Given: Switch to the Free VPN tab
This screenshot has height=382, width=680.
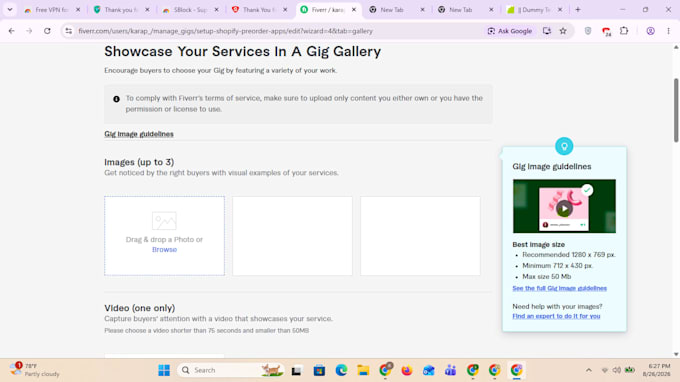Looking at the screenshot, I should coord(51,10).
